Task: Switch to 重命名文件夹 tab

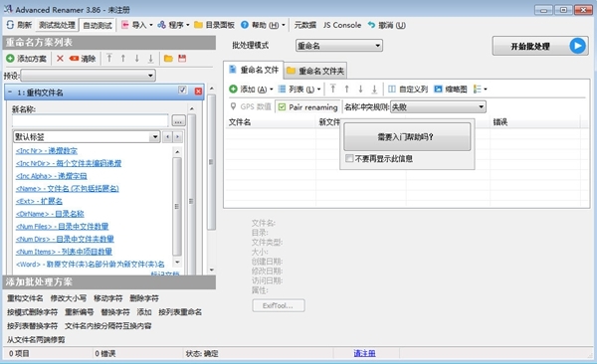Action: click(315, 71)
